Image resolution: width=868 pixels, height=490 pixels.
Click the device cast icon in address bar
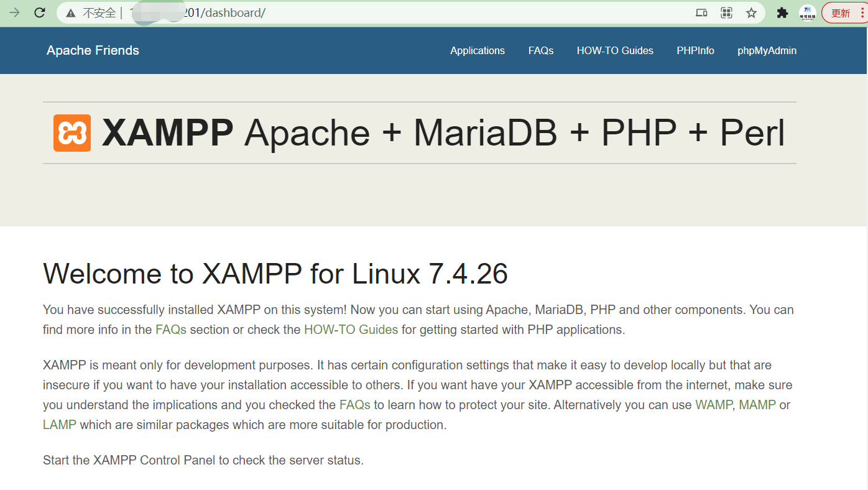click(701, 12)
